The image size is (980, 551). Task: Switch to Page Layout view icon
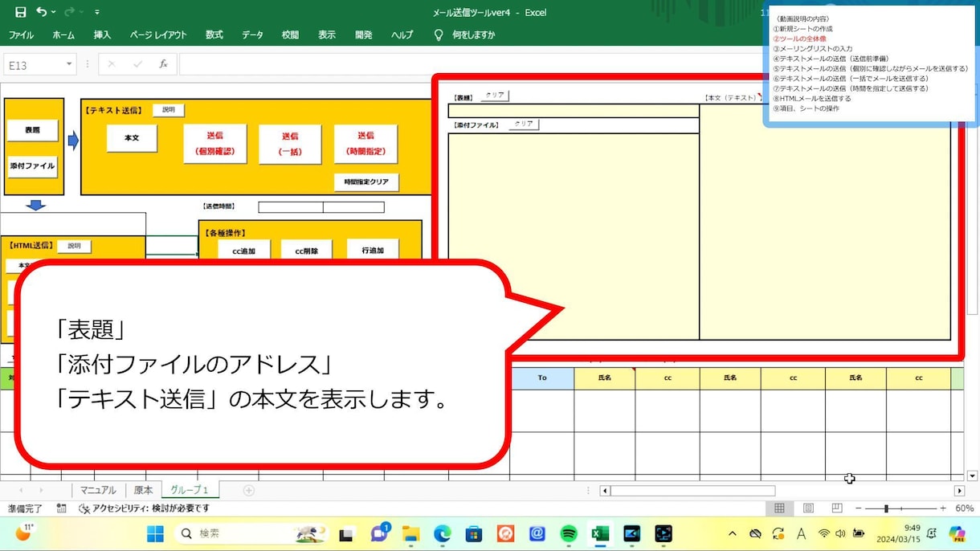click(x=808, y=508)
